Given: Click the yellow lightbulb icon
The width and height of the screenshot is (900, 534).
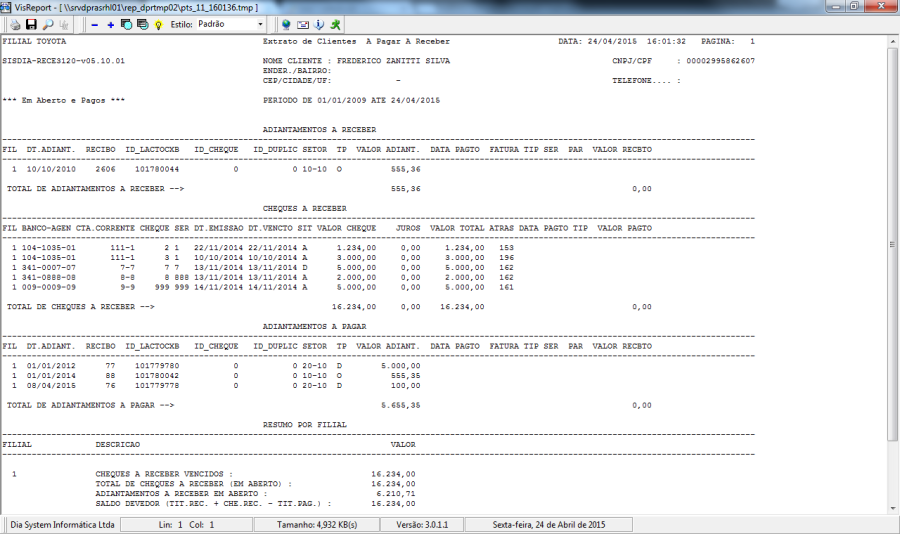Looking at the screenshot, I should click(158, 25).
